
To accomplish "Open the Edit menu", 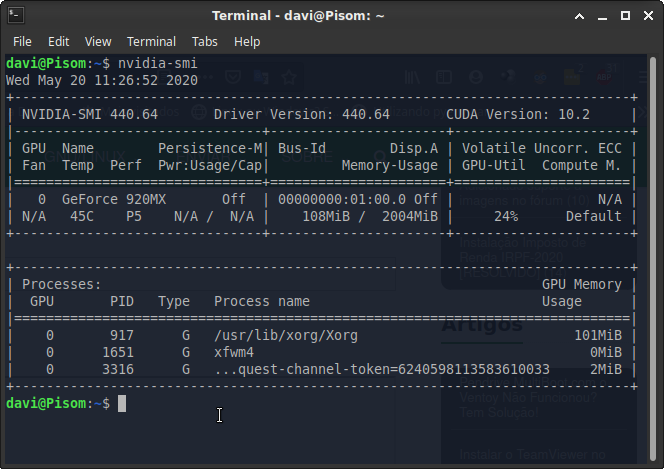I will pos(58,42).
